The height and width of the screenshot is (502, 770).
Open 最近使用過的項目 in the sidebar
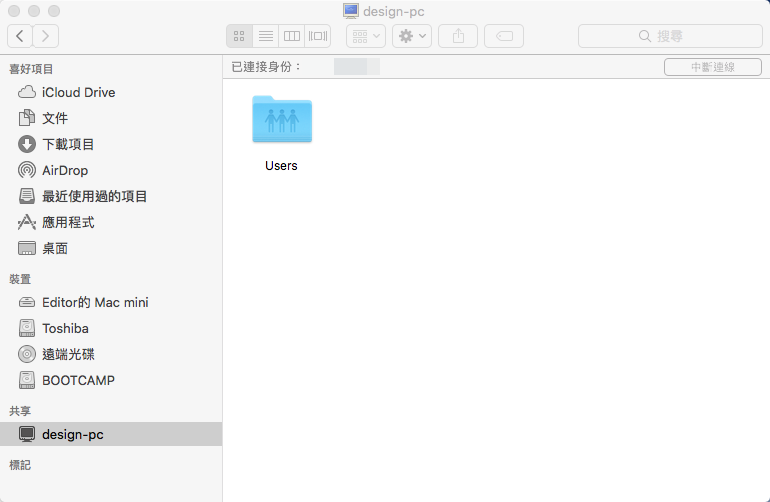click(111, 196)
